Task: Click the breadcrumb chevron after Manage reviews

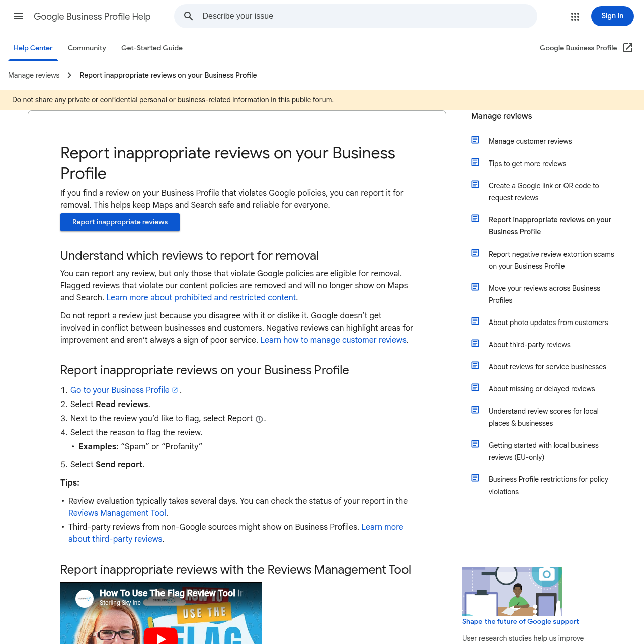Action: [x=69, y=75]
